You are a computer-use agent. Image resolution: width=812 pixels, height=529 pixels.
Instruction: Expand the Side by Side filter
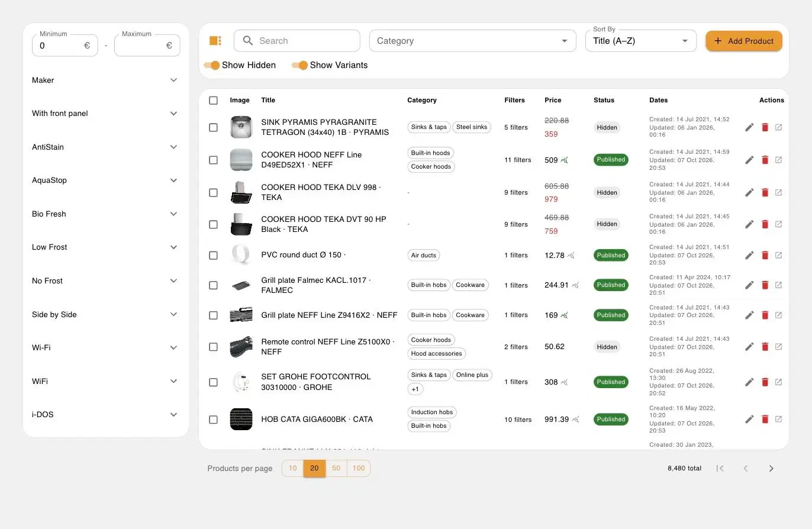pyautogui.click(x=105, y=314)
